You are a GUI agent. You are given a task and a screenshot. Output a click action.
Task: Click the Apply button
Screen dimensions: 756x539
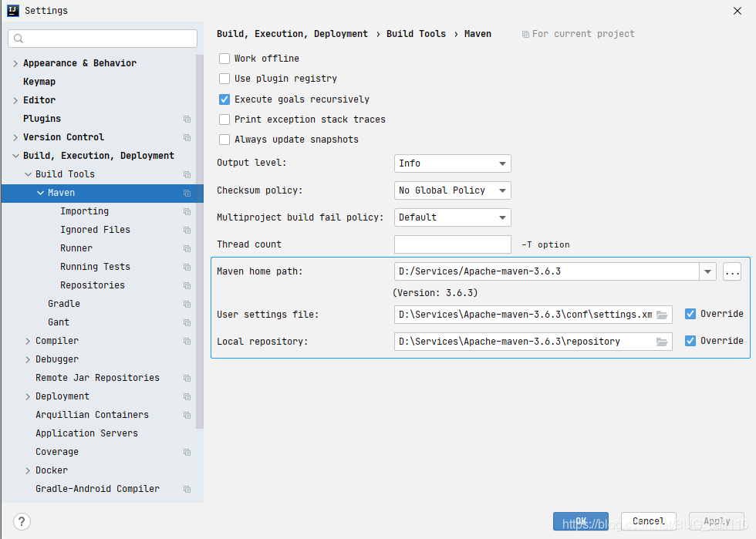(x=716, y=520)
